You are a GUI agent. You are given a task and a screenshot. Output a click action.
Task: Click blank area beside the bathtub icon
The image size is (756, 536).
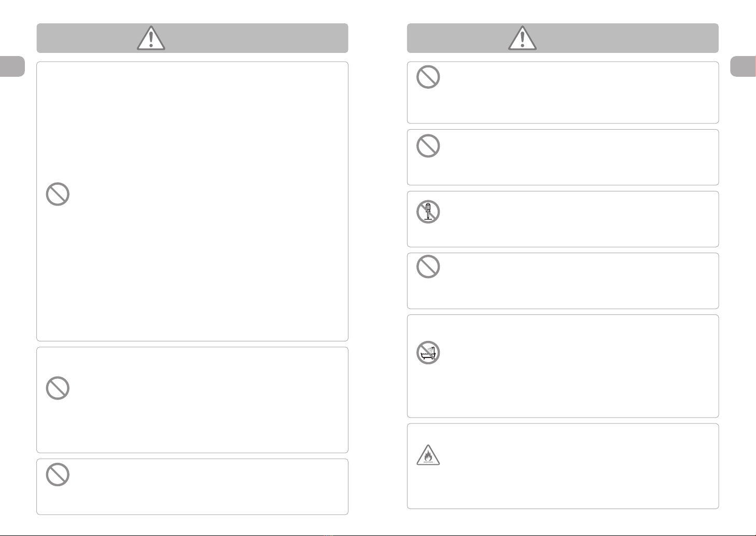pos(576,366)
